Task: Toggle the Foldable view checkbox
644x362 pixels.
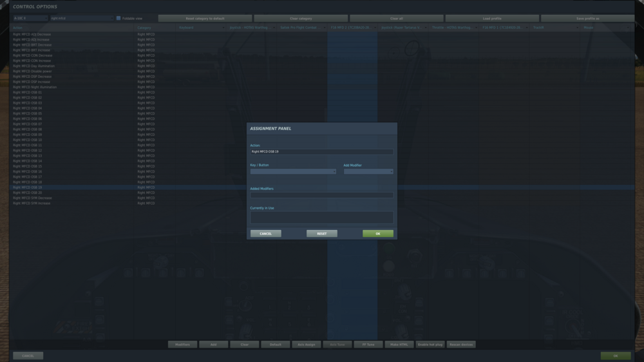Action: 118,18
